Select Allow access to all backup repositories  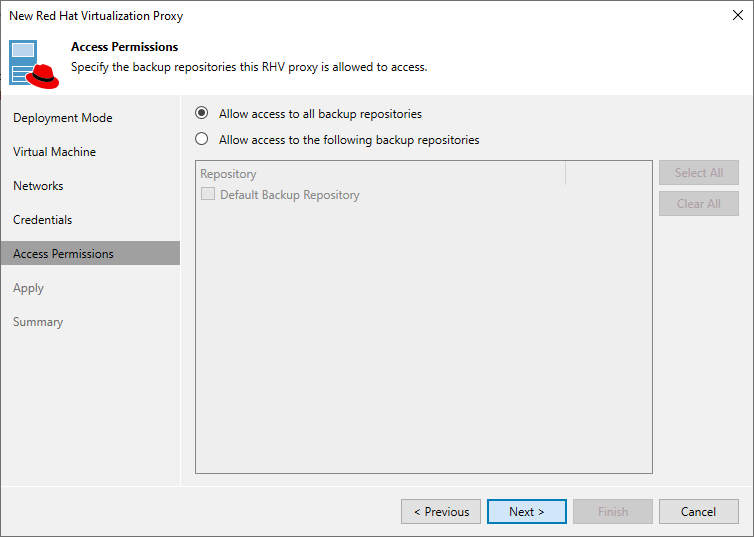202,114
